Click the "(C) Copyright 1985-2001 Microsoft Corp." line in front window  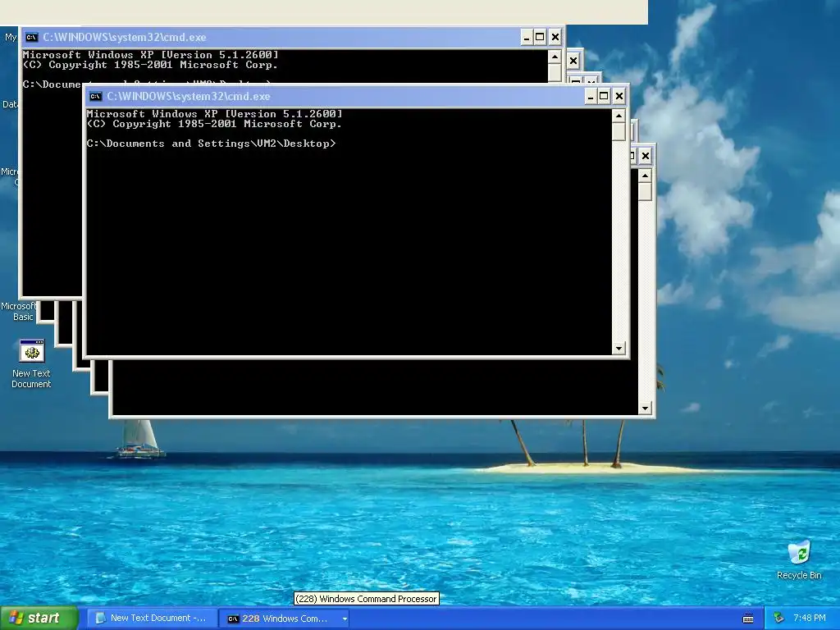point(214,124)
